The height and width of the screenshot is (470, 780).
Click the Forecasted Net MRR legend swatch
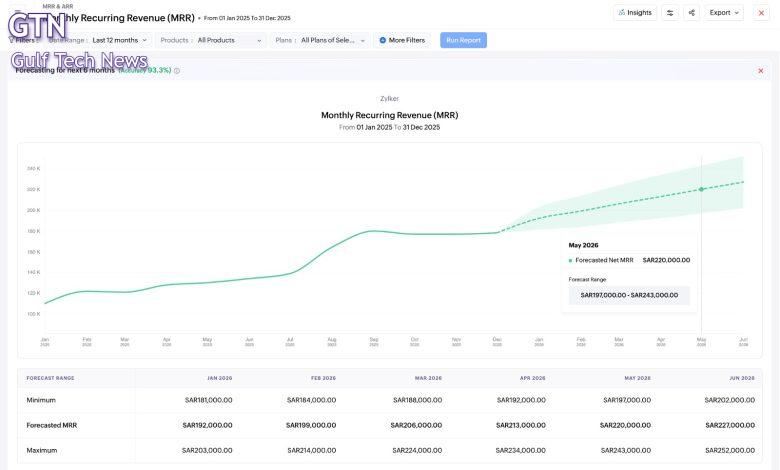point(571,260)
